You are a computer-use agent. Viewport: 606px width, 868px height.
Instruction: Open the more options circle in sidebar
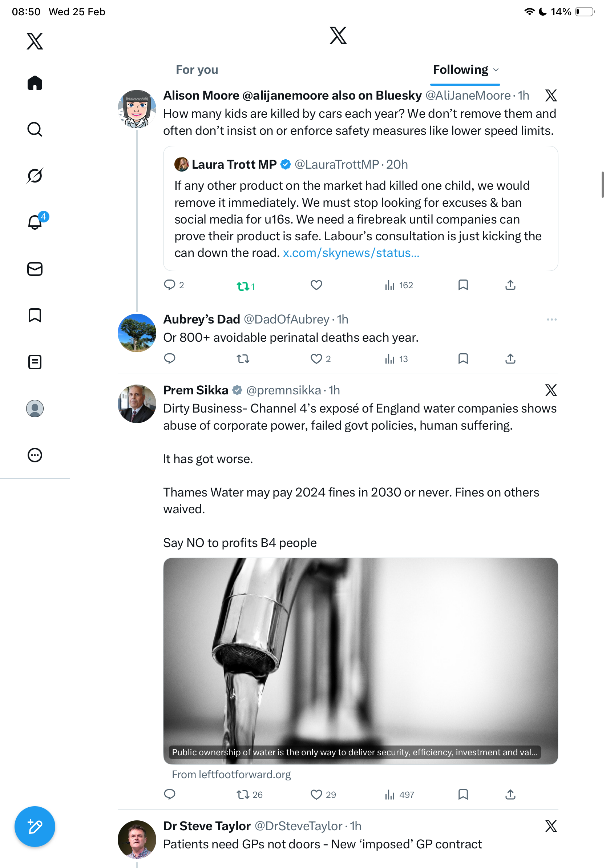tap(35, 455)
